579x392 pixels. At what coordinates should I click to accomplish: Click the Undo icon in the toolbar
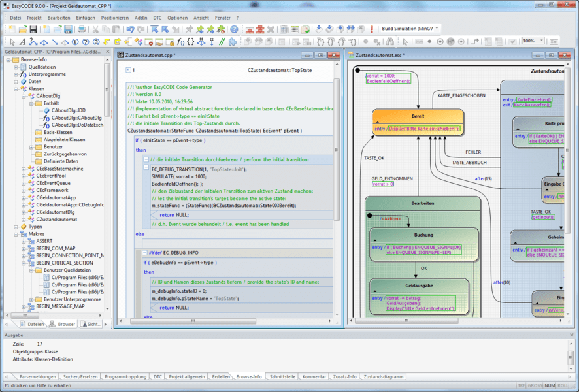tap(130, 28)
